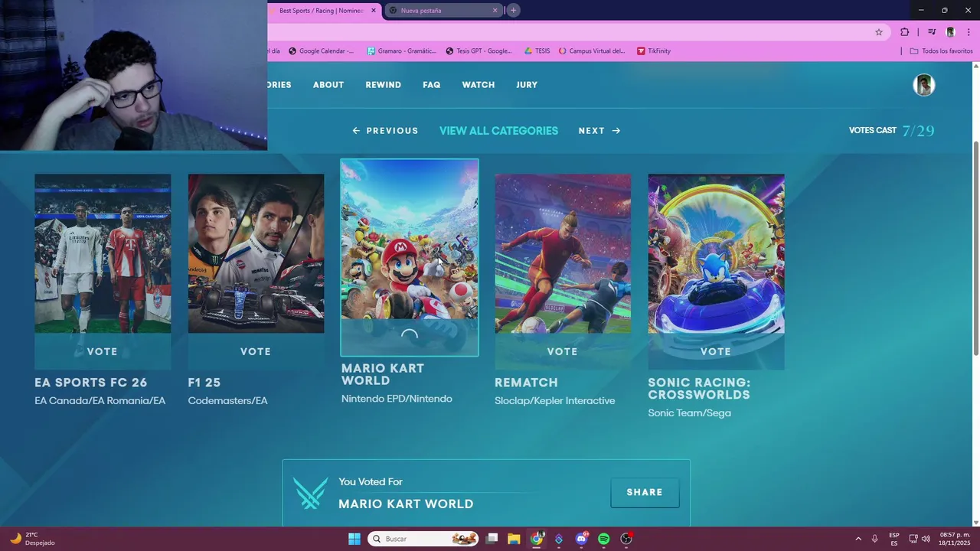
Task: Open the TikFinity bookmark
Action: tap(653, 51)
